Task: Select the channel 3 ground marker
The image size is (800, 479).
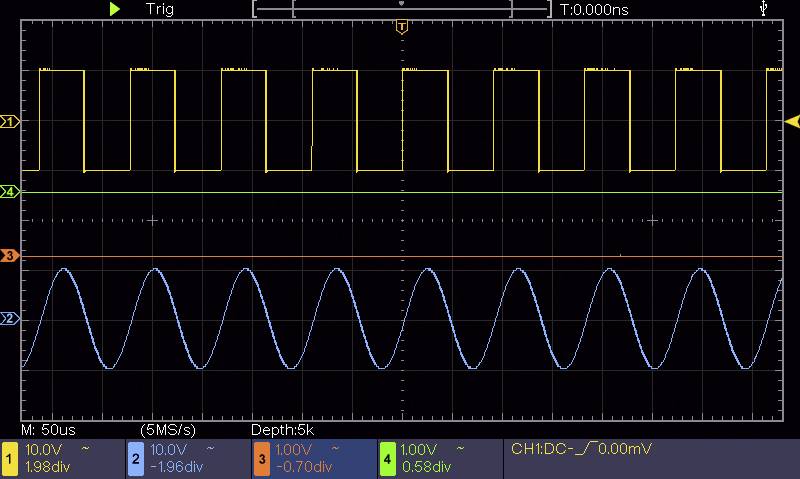Action: 10,257
